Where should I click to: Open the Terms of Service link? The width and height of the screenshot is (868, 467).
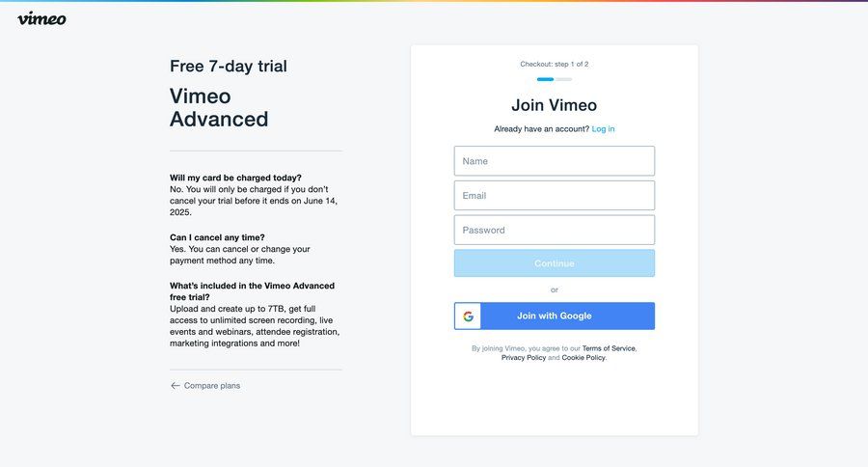pyautogui.click(x=609, y=348)
